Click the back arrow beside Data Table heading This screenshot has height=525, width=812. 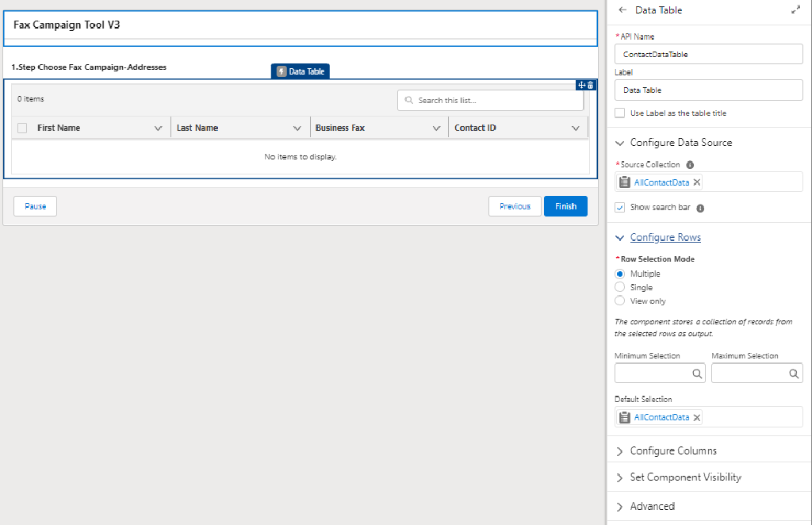[x=622, y=10]
